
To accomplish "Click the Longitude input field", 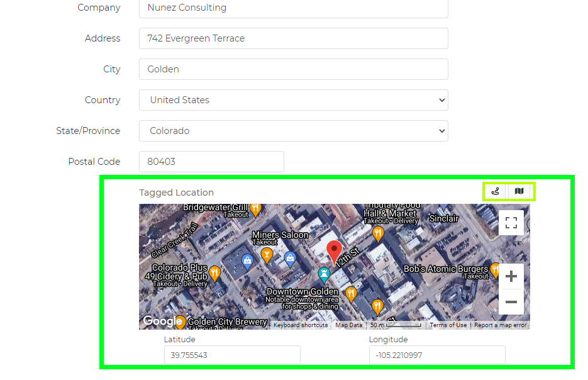I will tap(437, 355).
